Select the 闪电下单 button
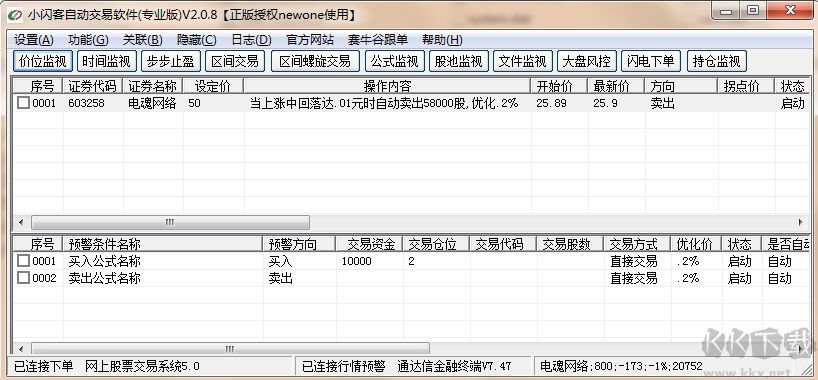Viewport: 818px width, 380px height. tap(651, 62)
